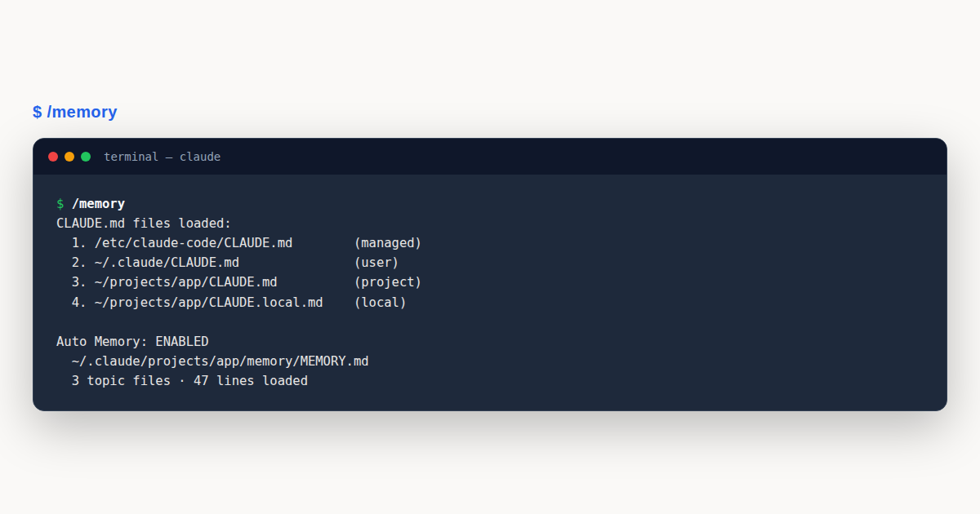
Task: Click the (local) label
Action: (380, 302)
